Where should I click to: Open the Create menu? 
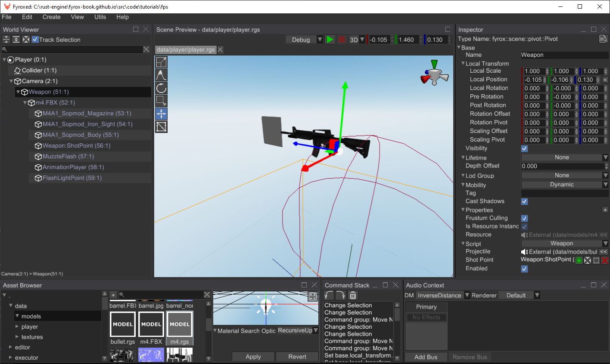[51, 17]
